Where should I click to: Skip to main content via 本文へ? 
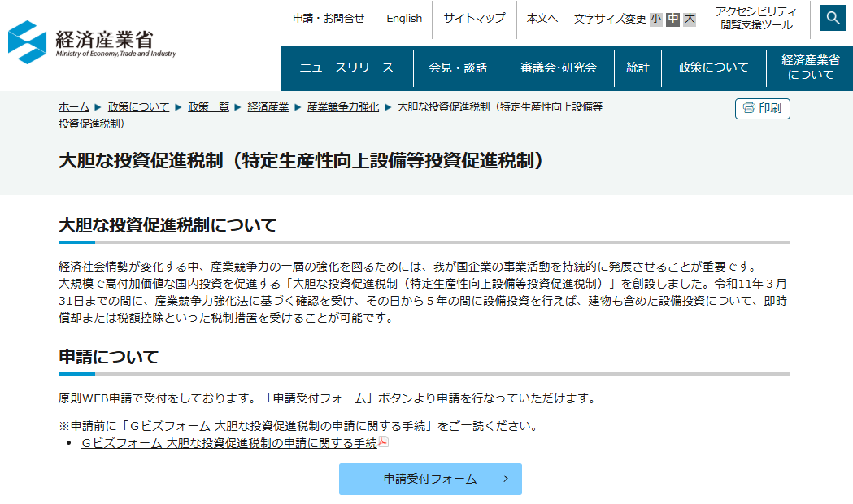click(x=542, y=19)
